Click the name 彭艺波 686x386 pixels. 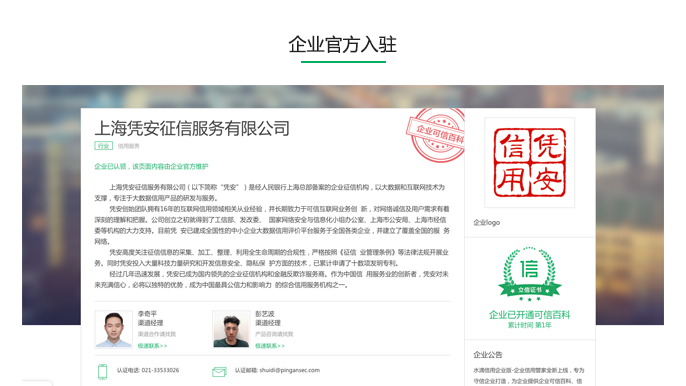pyautogui.click(x=265, y=314)
